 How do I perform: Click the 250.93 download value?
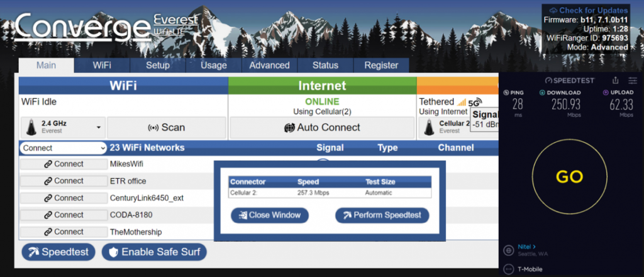[566, 104]
